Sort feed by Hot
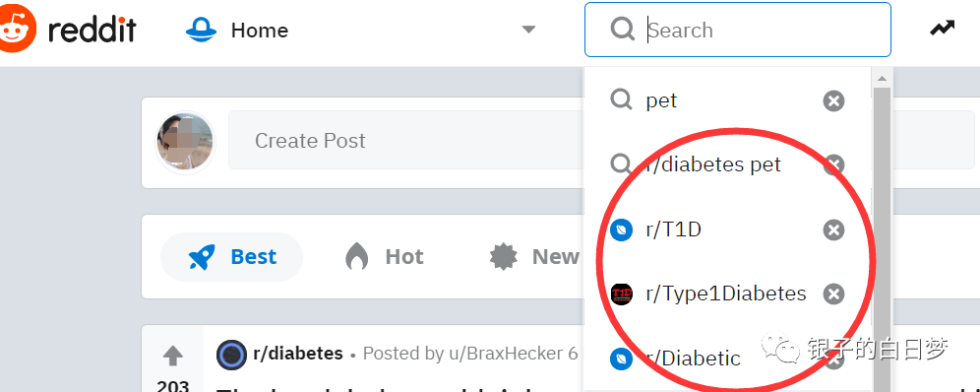 384,257
